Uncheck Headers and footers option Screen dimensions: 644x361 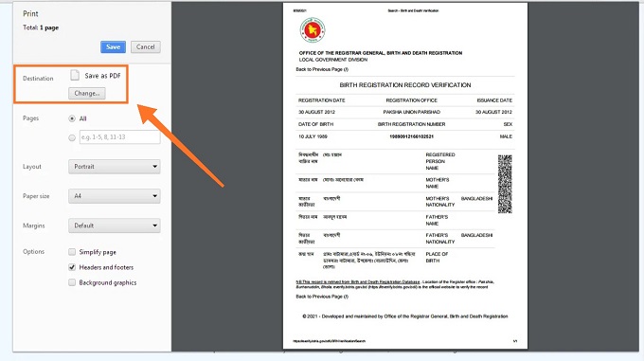tap(72, 267)
